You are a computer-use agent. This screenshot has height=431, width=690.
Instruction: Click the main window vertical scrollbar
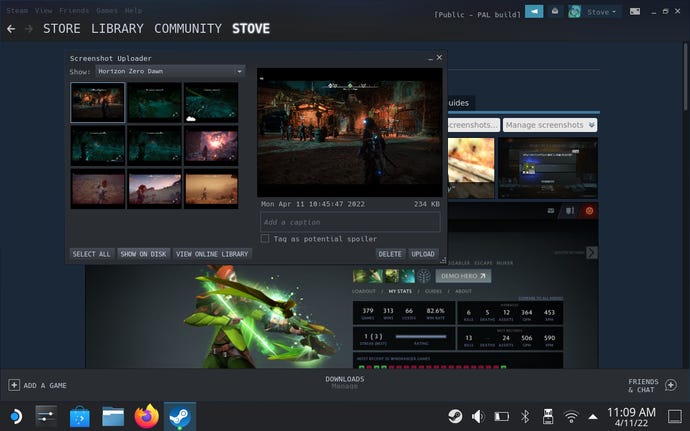click(685, 77)
